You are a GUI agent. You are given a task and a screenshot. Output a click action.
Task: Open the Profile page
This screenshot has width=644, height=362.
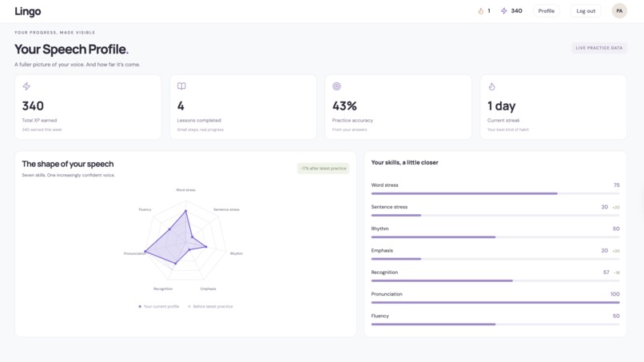547,11
